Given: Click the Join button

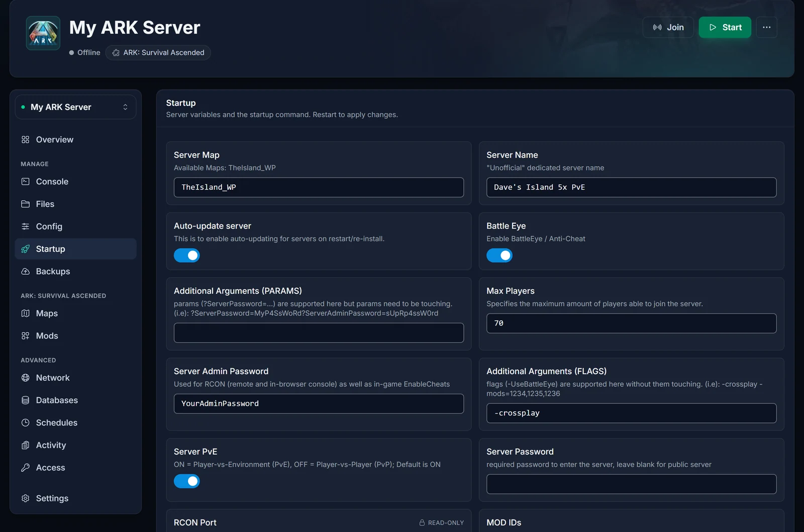Looking at the screenshot, I should pyautogui.click(x=668, y=27).
